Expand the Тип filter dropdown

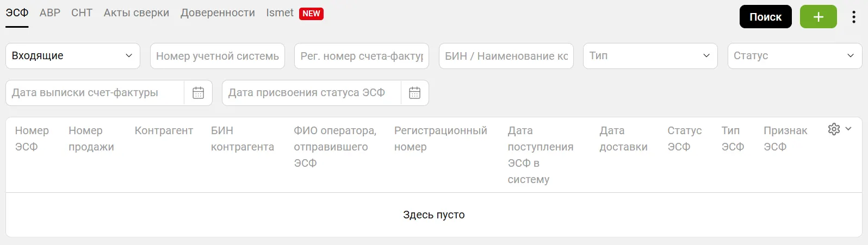pyautogui.click(x=650, y=56)
